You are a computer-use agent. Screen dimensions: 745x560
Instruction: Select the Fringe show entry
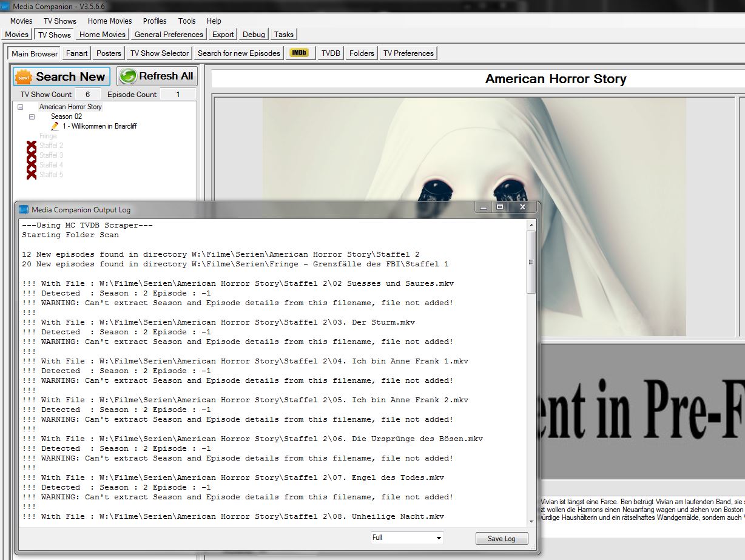pos(48,136)
